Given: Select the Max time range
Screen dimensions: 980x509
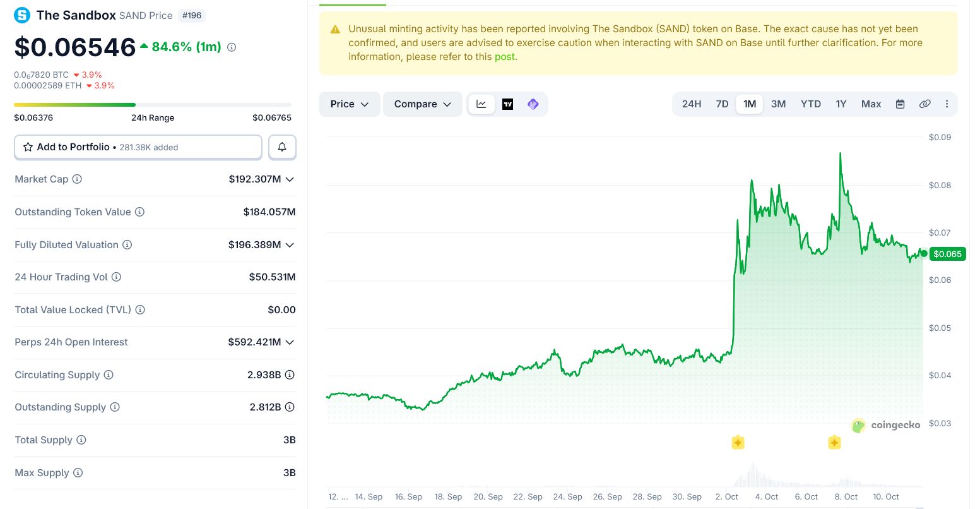Looking at the screenshot, I should [871, 104].
